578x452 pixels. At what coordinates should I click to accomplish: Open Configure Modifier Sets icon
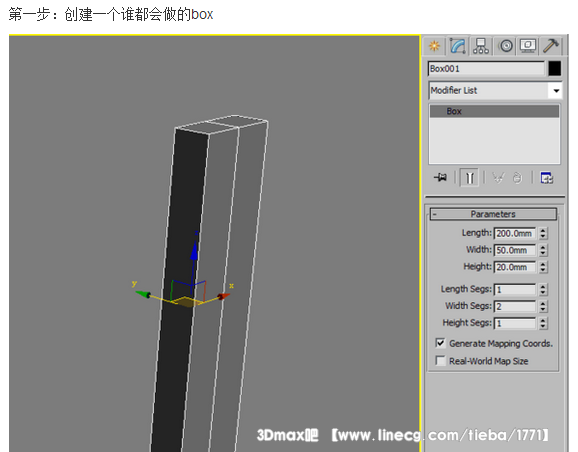pos(547,178)
